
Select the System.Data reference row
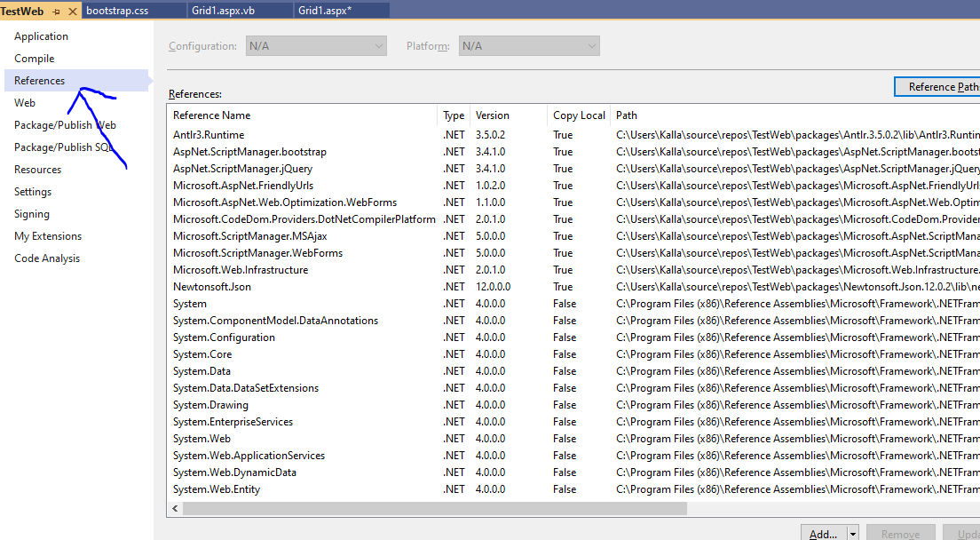tap(202, 371)
